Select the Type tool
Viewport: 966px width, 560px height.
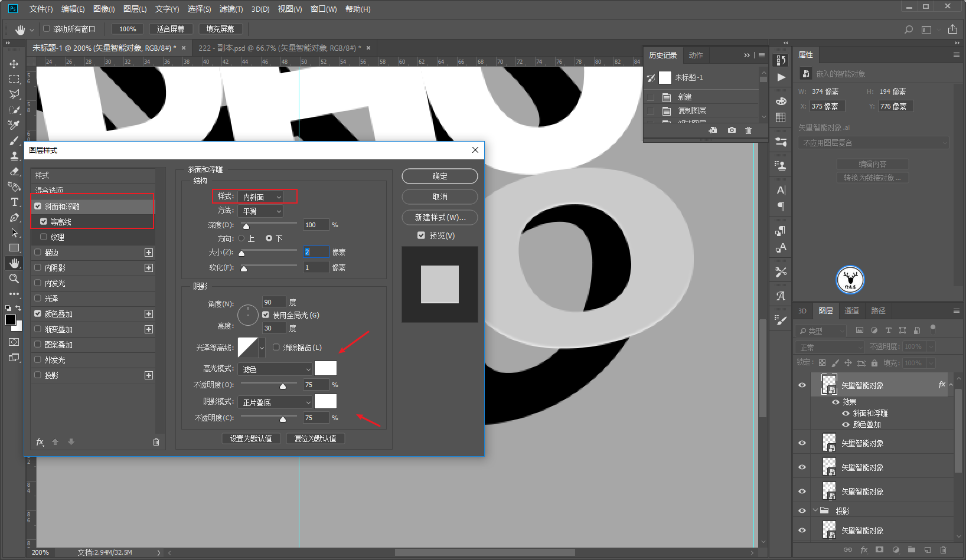14,202
